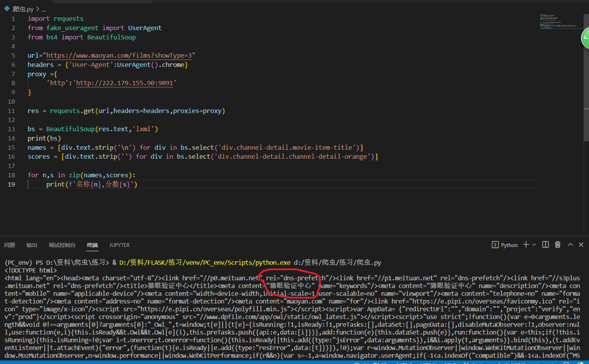The height and width of the screenshot is (364, 589).
Task: Select the 终端 panel tab
Action: tap(93, 245)
